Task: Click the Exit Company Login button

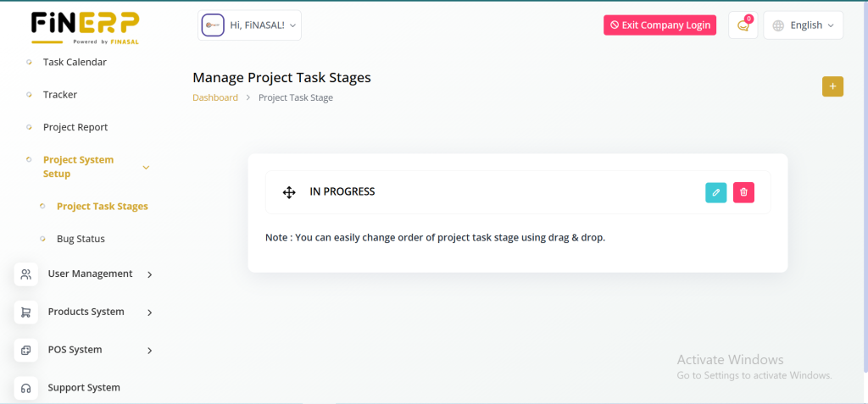Action: click(659, 25)
